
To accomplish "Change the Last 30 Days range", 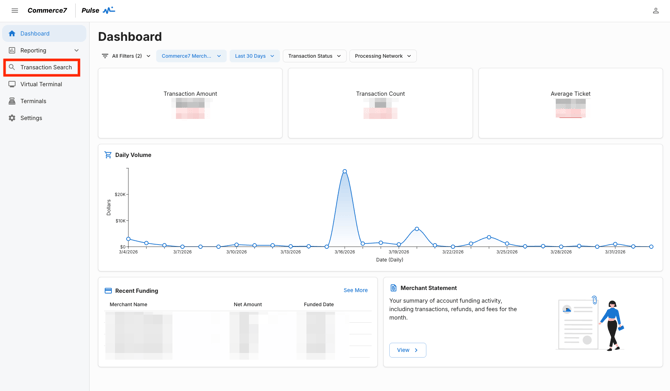I will pyautogui.click(x=254, y=56).
